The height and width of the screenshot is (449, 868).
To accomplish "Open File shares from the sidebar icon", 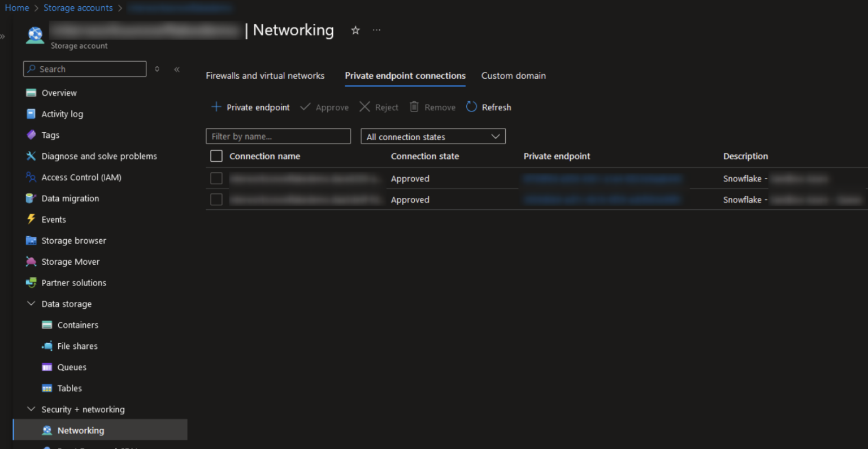I will click(x=47, y=346).
